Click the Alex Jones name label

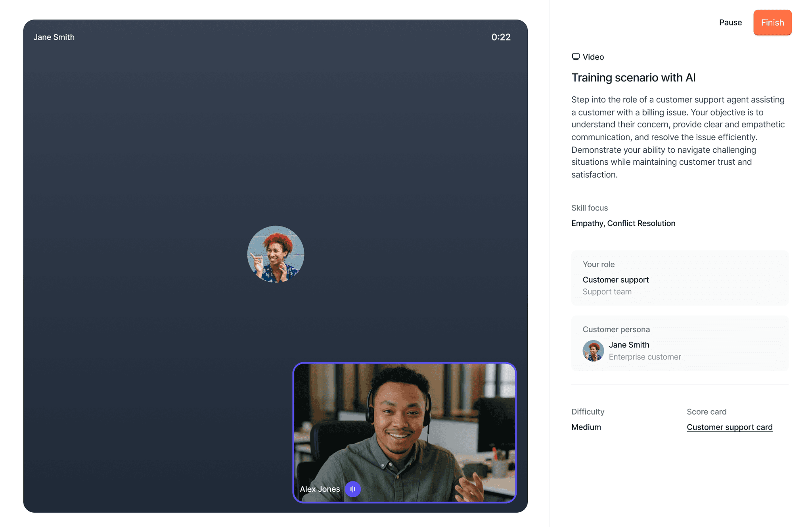coord(320,489)
